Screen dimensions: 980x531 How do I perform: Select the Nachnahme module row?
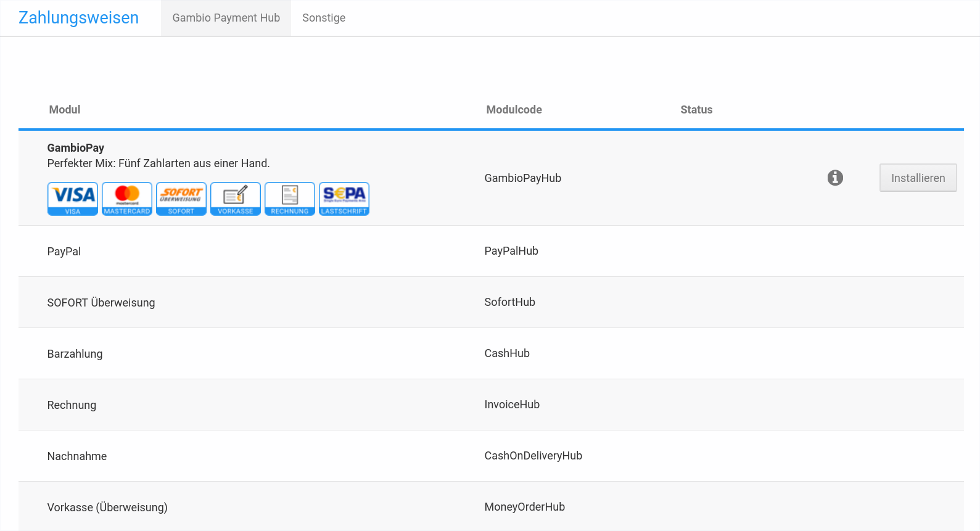pyautogui.click(x=77, y=456)
